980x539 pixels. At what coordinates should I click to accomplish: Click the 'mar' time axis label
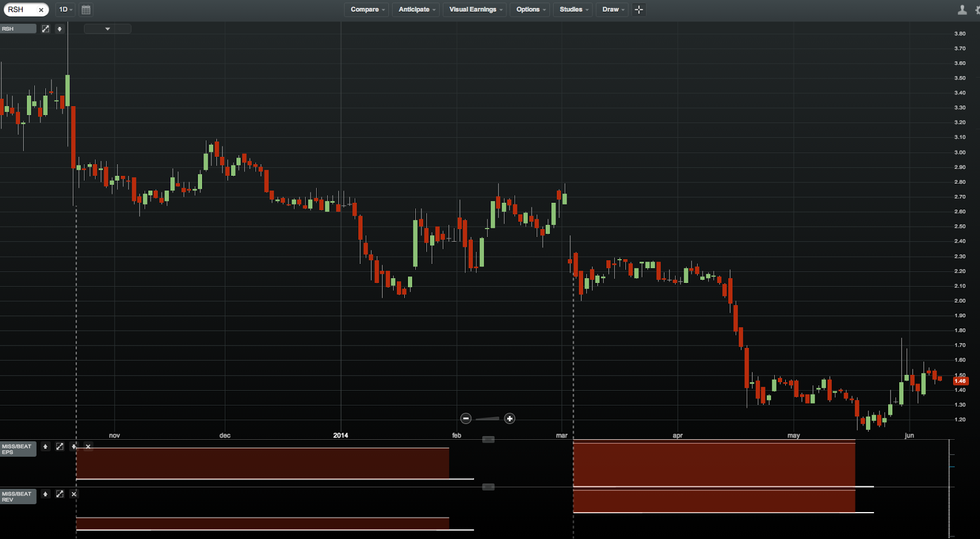pos(562,435)
